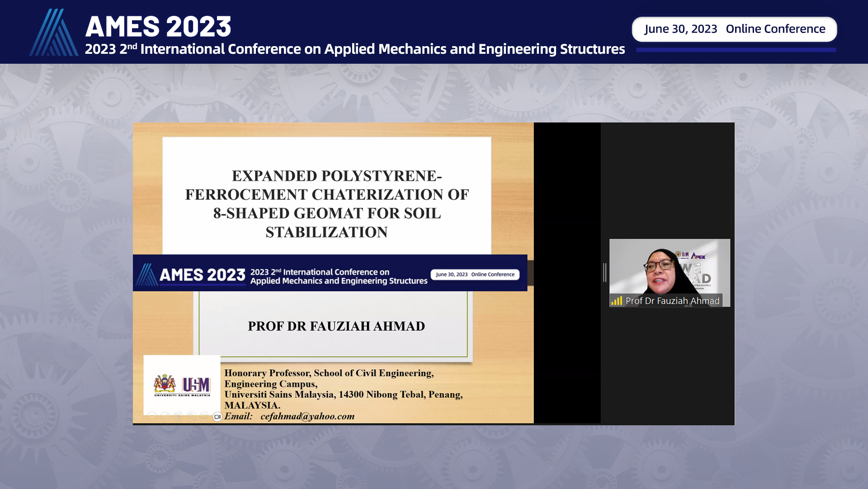The width and height of the screenshot is (868, 489).
Task: Click the panel divider handle beside video
Action: pyautogui.click(x=605, y=273)
